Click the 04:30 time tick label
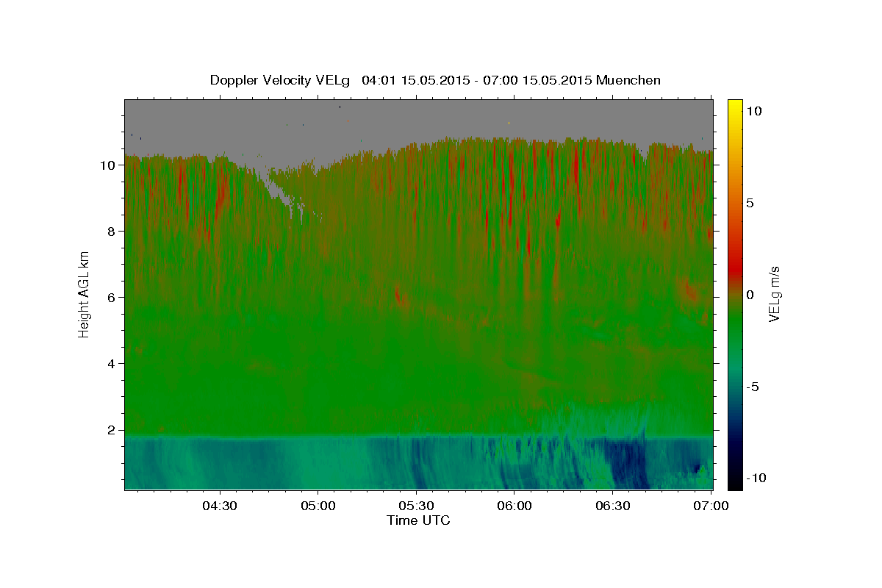The height and width of the screenshot is (588, 882). pos(220,506)
